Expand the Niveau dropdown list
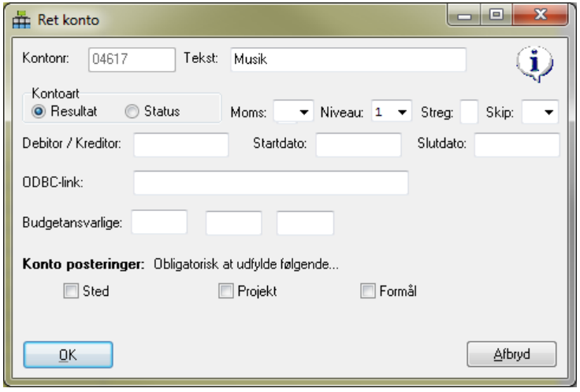580x392 pixels. pos(392,112)
